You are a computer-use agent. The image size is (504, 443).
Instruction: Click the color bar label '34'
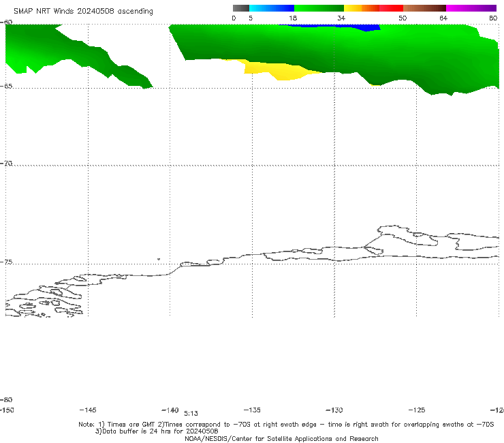341,18
